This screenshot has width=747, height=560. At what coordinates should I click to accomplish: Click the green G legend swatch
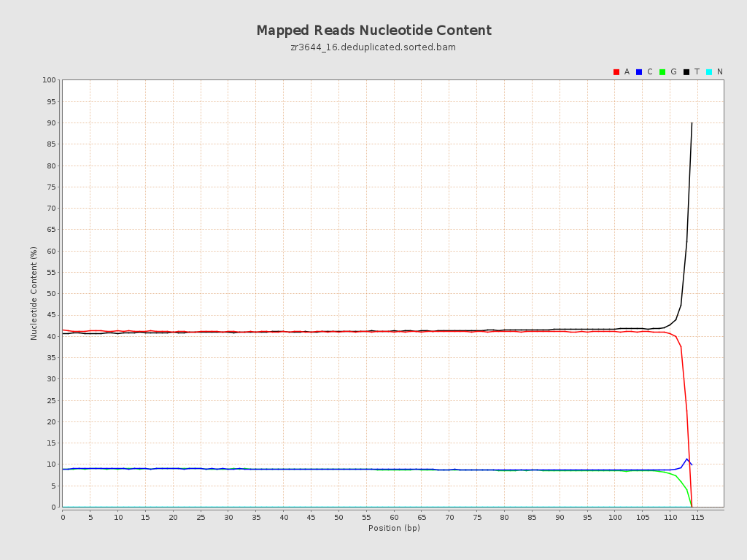662,72
